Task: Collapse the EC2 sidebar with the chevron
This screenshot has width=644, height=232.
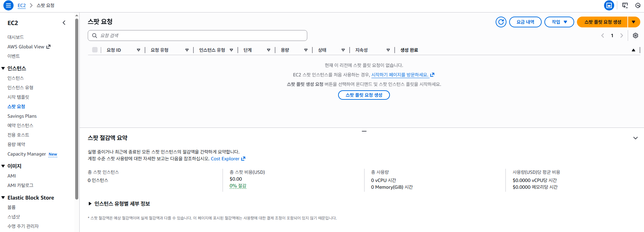Action: point(64,23)
